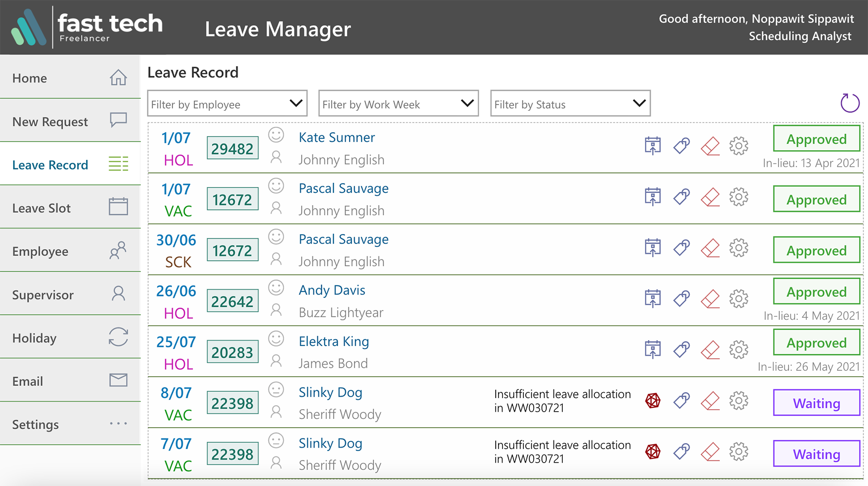Click the tag icon for Andy Davis's leave
This screenshot has height=486, width=868.
(681, 298)
